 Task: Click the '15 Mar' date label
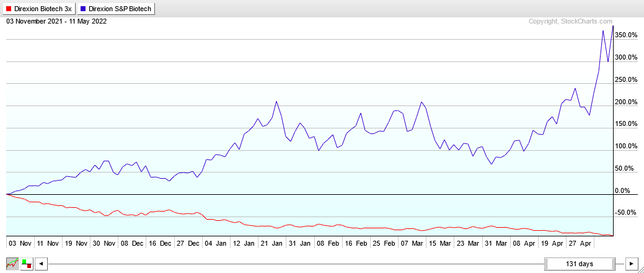(439, 243)
